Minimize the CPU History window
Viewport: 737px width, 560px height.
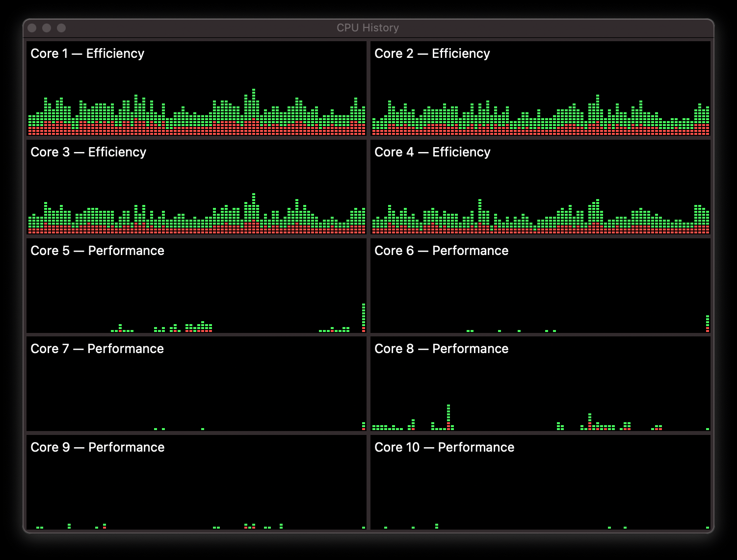point(47,28)
